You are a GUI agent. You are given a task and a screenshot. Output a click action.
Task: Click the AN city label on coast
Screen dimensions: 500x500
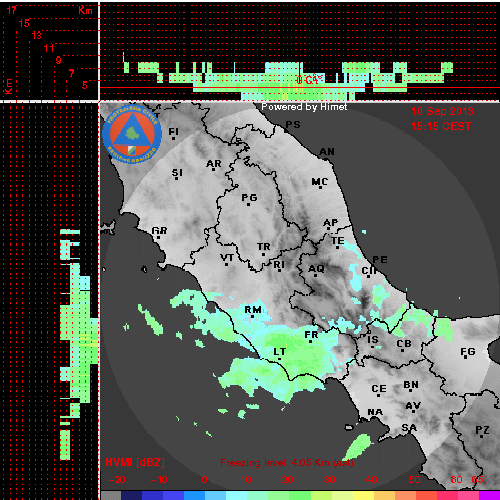(x=327, y=152)
